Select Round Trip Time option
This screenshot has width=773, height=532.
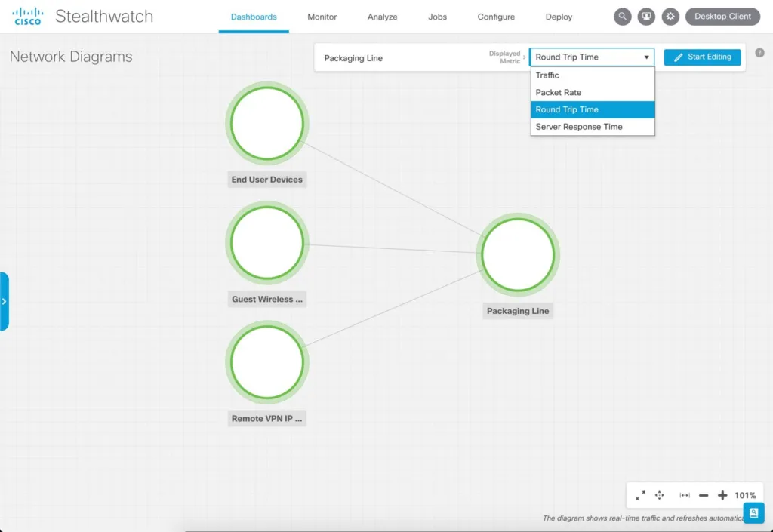[593, 110]
